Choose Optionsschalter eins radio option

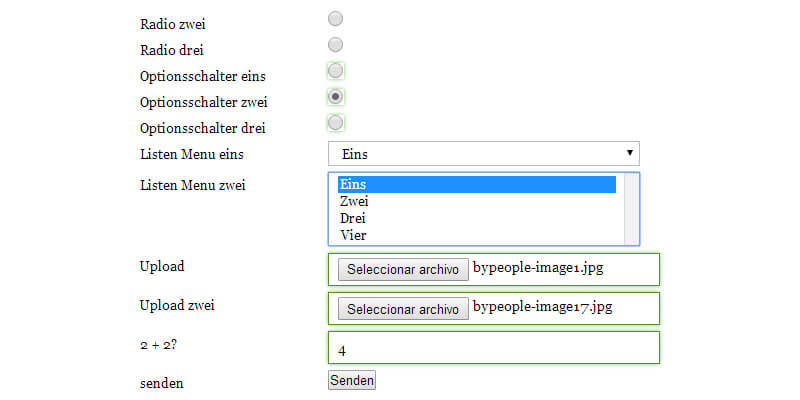click(335, 71)
